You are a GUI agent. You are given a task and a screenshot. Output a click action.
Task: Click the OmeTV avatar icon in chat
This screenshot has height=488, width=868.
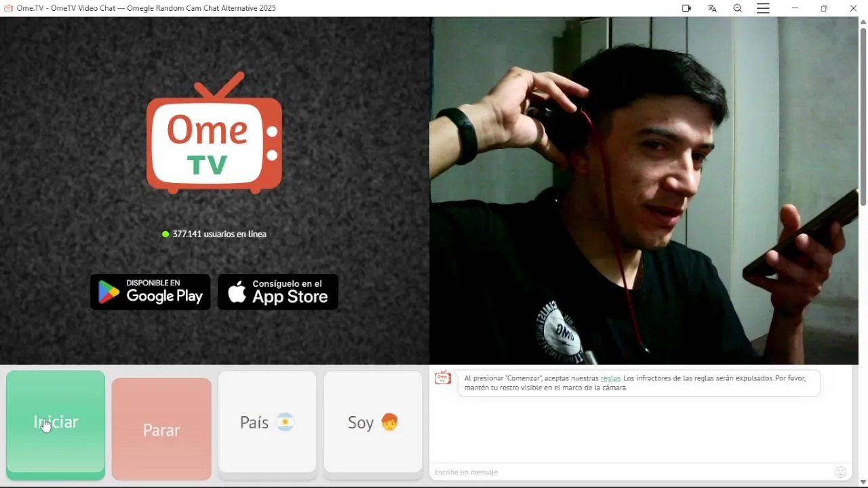pos(443,378)
